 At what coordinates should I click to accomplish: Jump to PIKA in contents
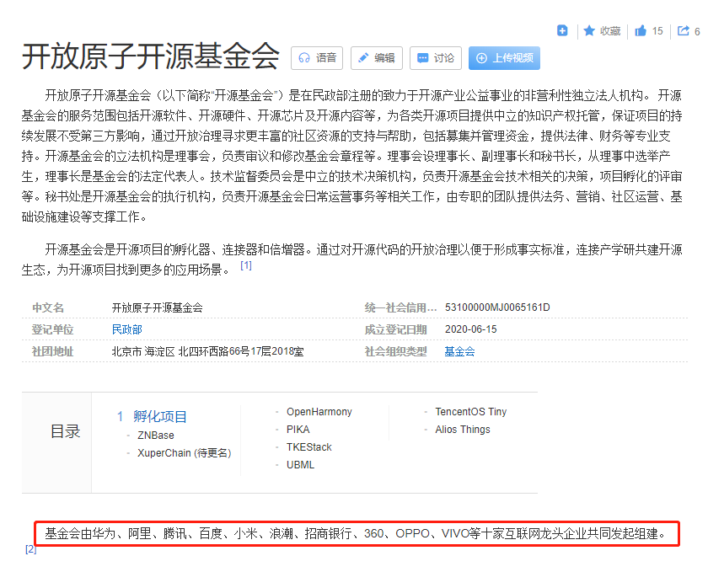pos(298,429)
